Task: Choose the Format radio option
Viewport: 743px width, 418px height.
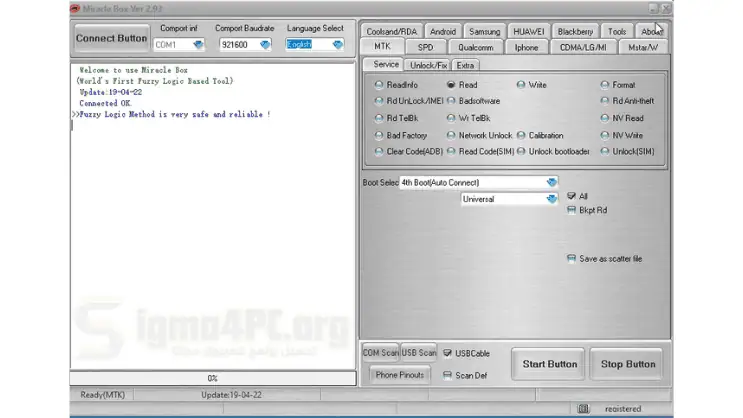Action: 605,85
